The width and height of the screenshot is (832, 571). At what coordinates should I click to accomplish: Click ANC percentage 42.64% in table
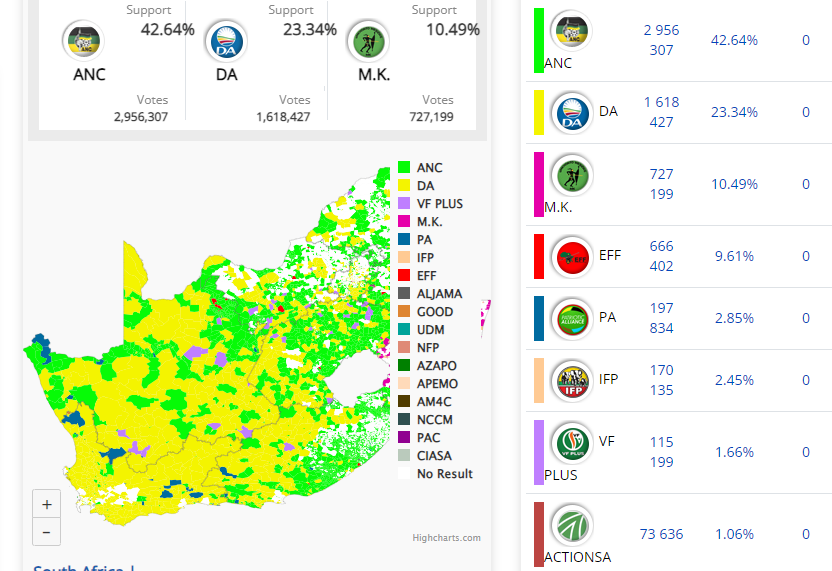[734, 40]
